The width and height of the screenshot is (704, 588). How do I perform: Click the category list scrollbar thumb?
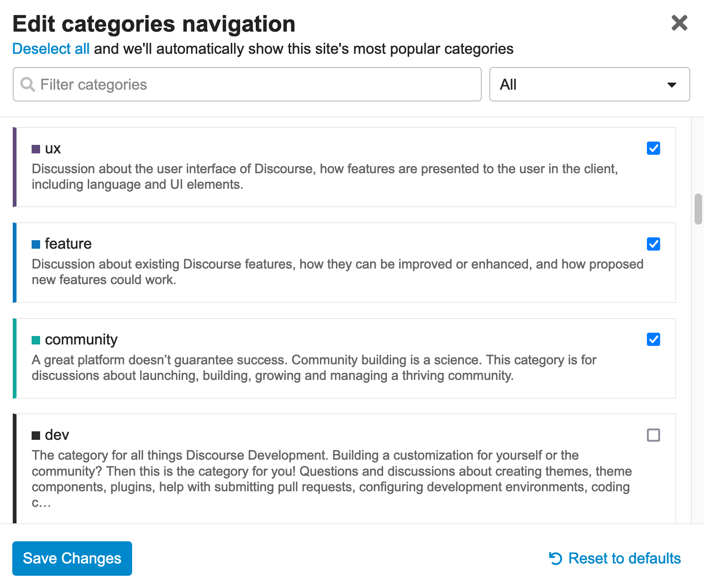click(698, 209)
